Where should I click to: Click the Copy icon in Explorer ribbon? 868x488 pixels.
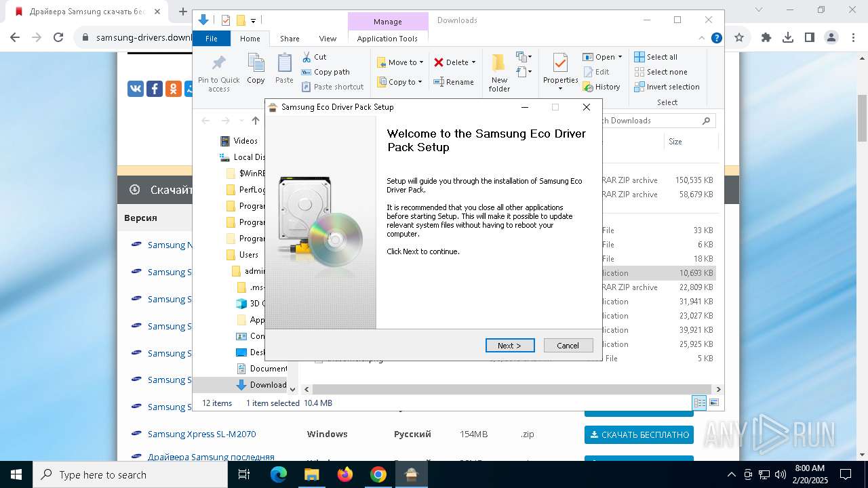click(256, 68)
